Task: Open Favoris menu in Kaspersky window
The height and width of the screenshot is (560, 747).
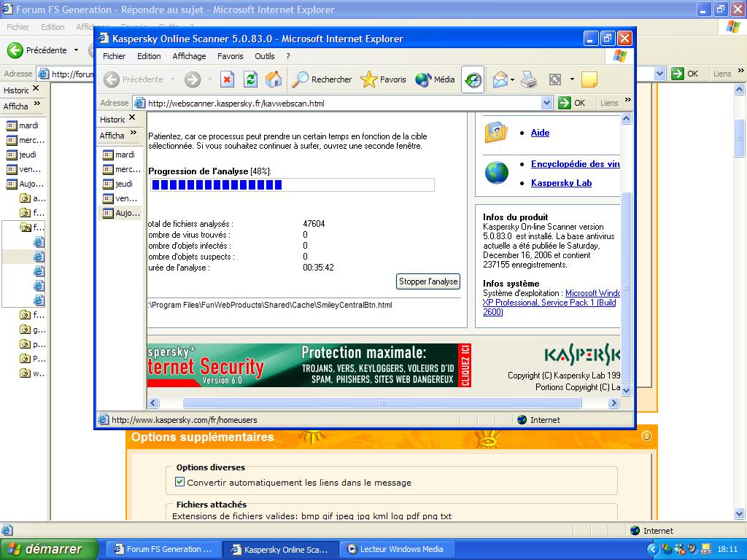Action: coord(230,56)
